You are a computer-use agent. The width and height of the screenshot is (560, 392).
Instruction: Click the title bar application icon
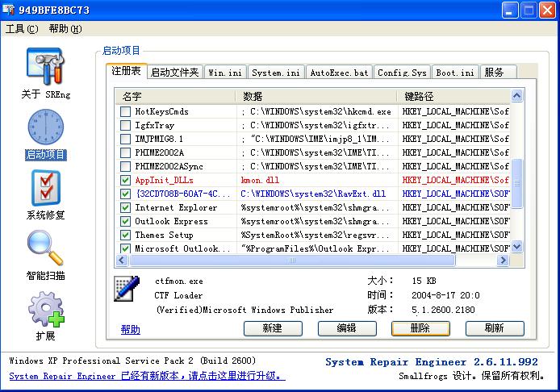pyautogui.click(x=9, y=10)
